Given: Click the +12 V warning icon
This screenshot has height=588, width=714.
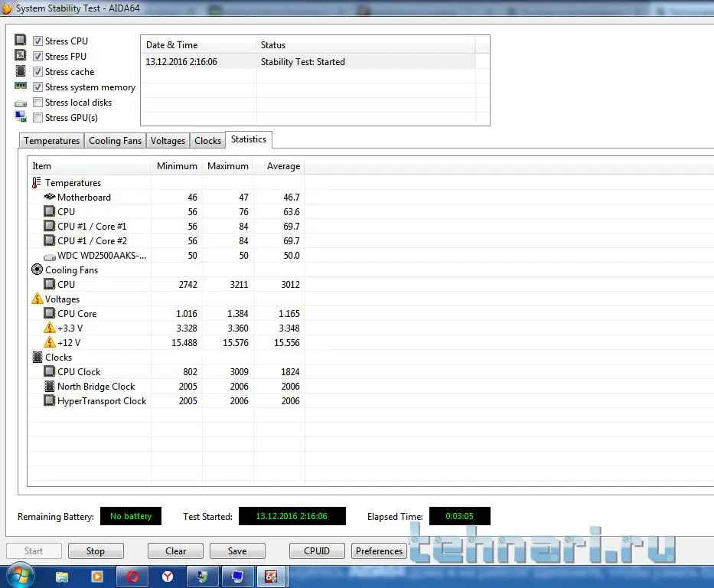Looking at the screenshot, I should coord(49,342).
